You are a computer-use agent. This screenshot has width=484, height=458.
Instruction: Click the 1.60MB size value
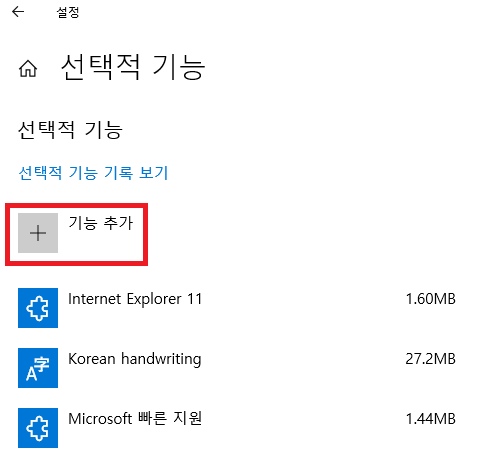pos(430,299)
